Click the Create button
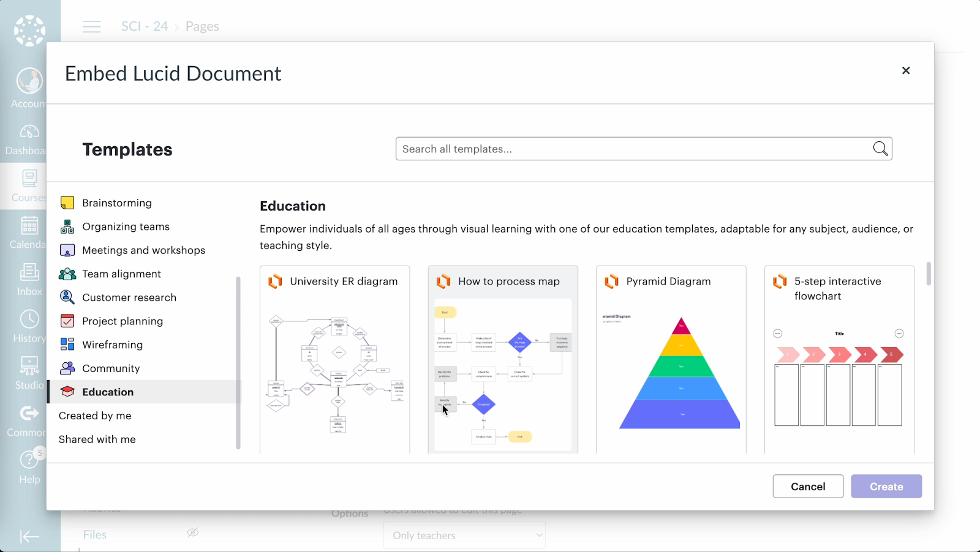The width and height of the screenshot is (980, 552). tap(886, 487)
